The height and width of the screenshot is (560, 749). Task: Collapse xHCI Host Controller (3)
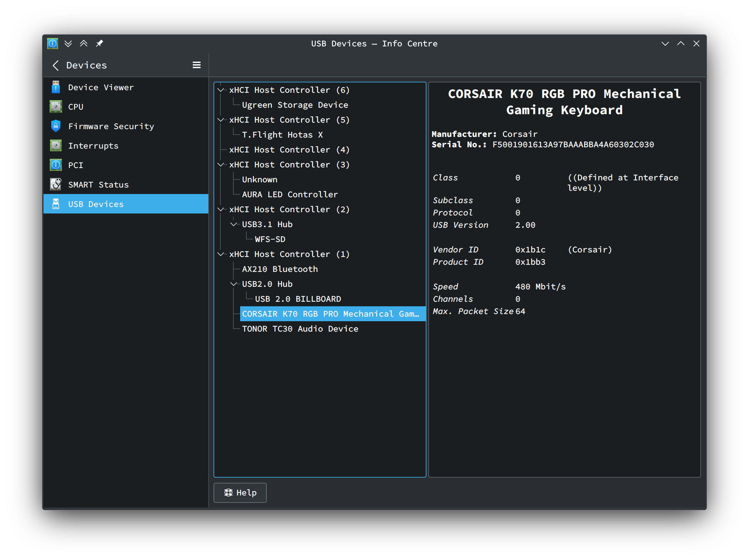221,164
